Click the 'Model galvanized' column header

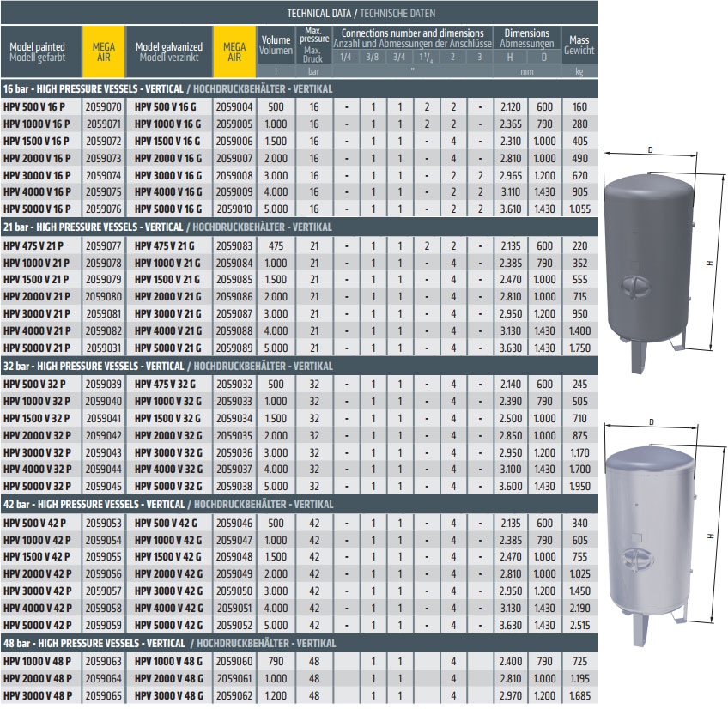169,52
